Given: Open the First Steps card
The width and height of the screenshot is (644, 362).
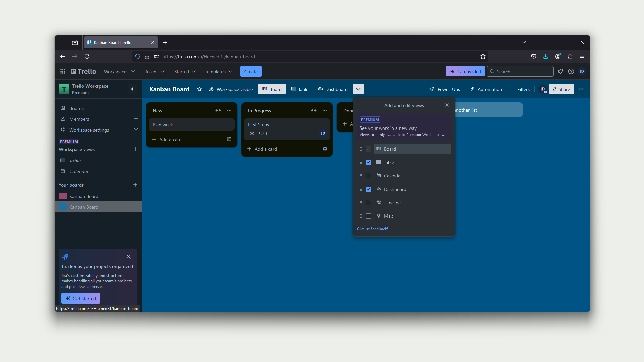Looking at the screenshot, I should (x=287, y=129).
